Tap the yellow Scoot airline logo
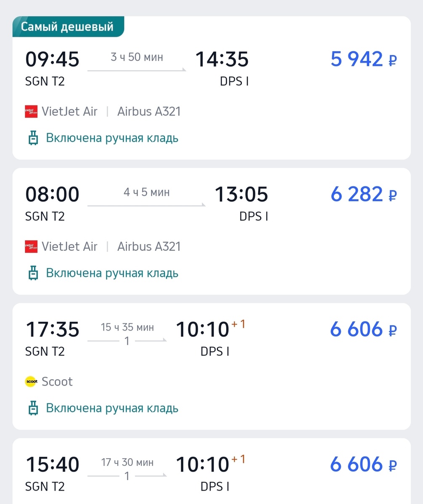423x504 pixels. click(x=31, y=382)
